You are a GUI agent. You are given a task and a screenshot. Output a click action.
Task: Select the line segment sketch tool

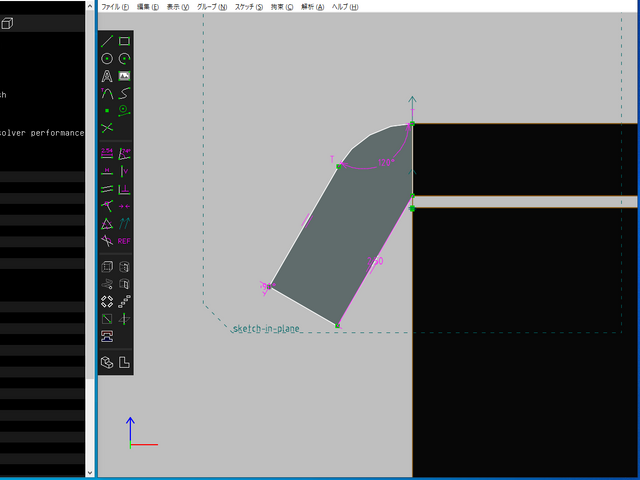pos(107,41)
